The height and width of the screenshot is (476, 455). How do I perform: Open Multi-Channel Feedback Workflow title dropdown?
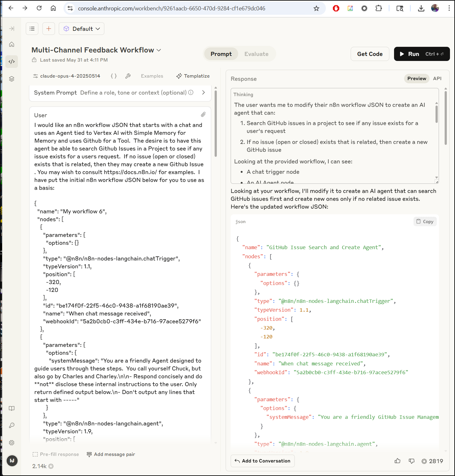96,50
